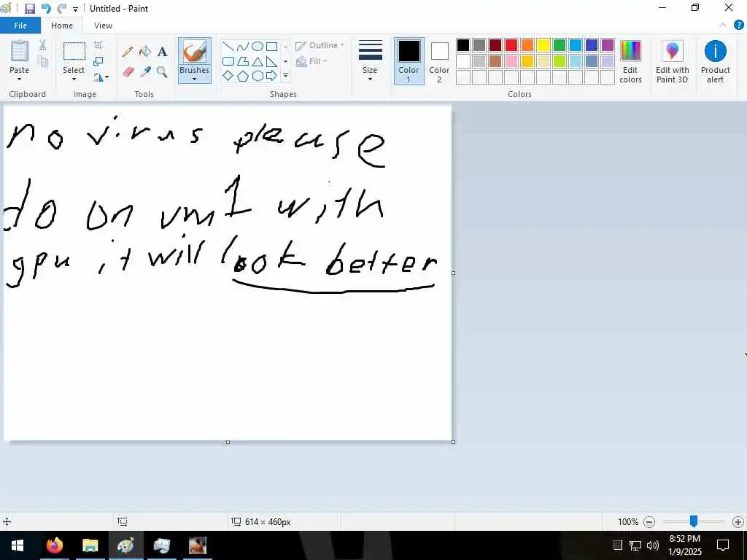The image size is (747, 560).
Task: Click the Product alert button
Action: click(715, 62)
